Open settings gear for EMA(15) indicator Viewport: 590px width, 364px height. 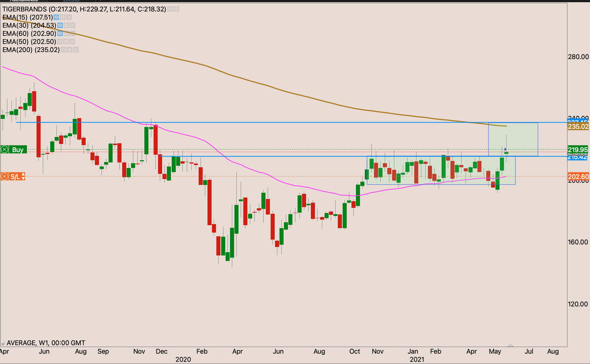click(x=63, y=17)
